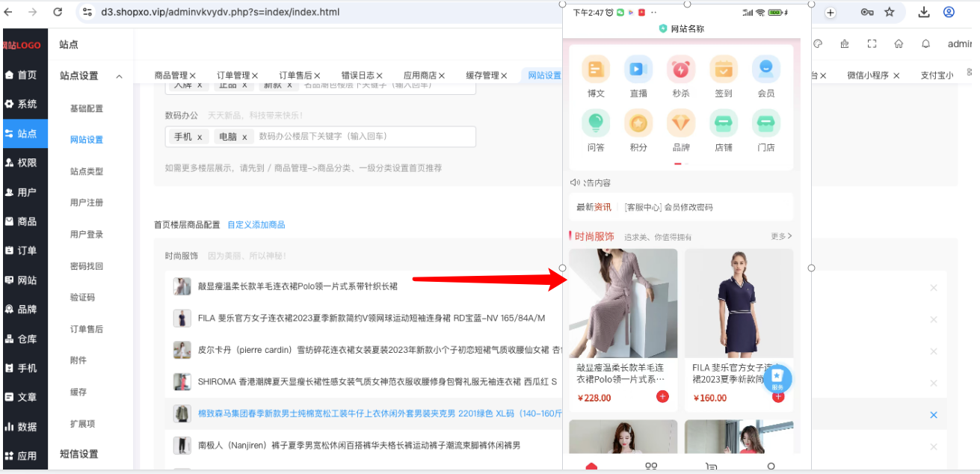Screen dimensions: 980x474
Task: Switch to the 错误日志 tab
Action: 358,75
